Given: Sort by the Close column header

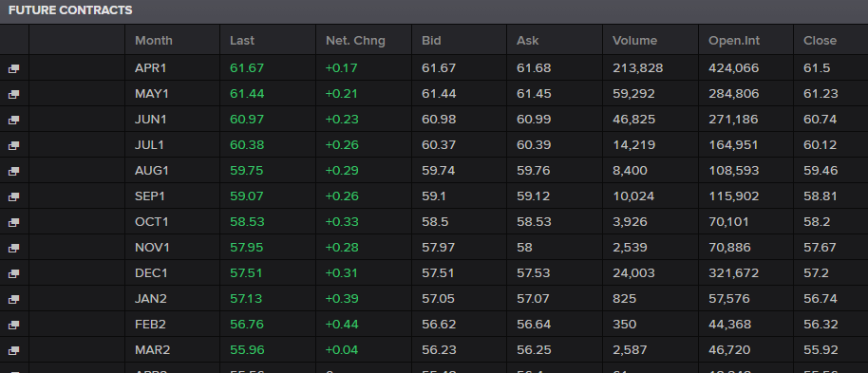Looking at the screenshot, I should pos(820,41).
